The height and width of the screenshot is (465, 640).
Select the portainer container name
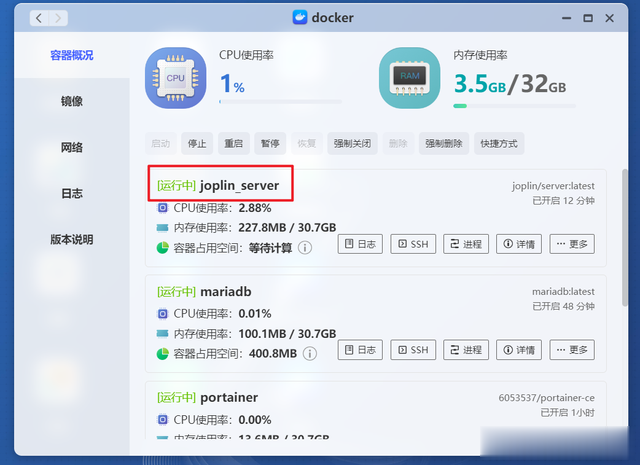[x=229, y=397]
